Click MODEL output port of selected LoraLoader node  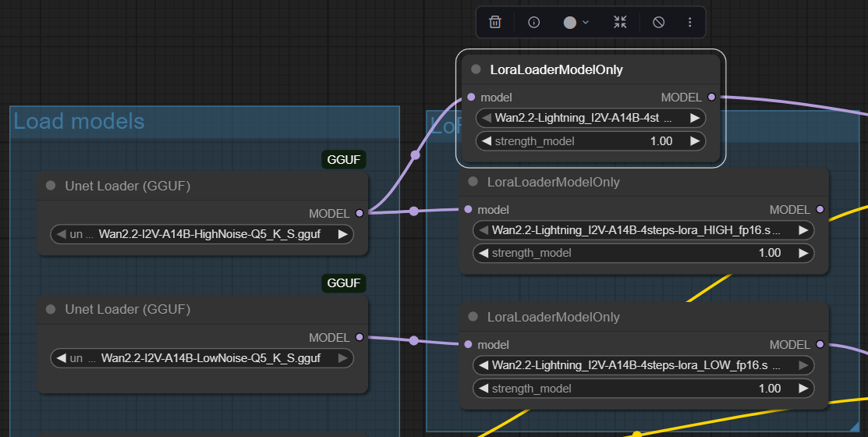711,97
